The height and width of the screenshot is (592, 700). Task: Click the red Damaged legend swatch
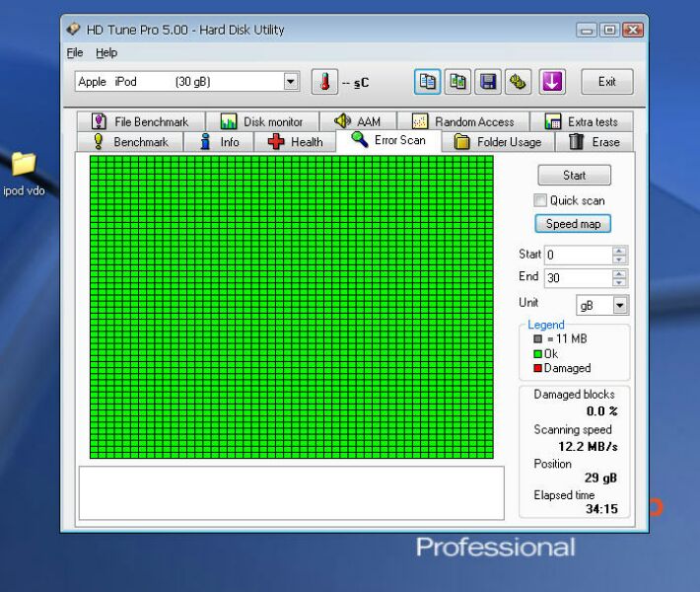(538, 368)
